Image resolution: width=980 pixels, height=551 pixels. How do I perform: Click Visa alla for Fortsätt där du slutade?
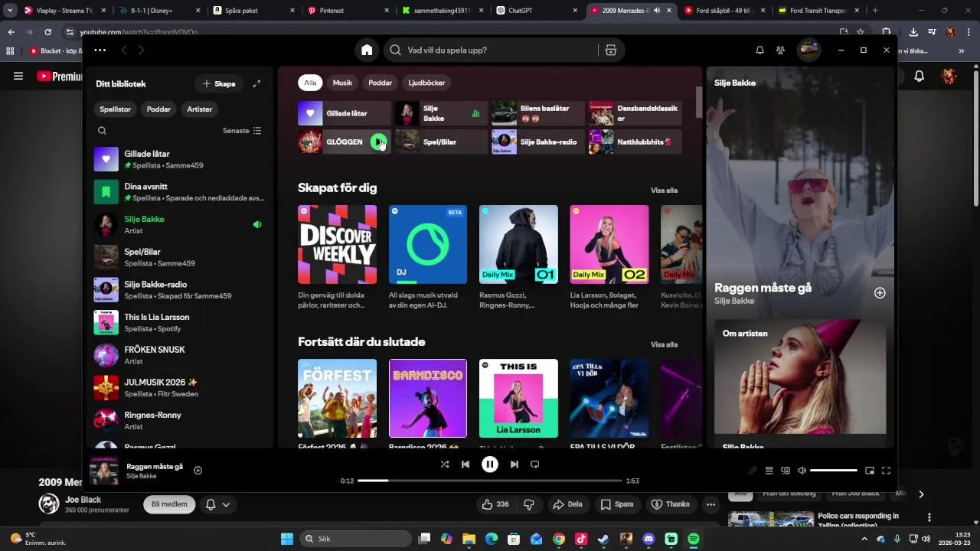coord(664,344)
